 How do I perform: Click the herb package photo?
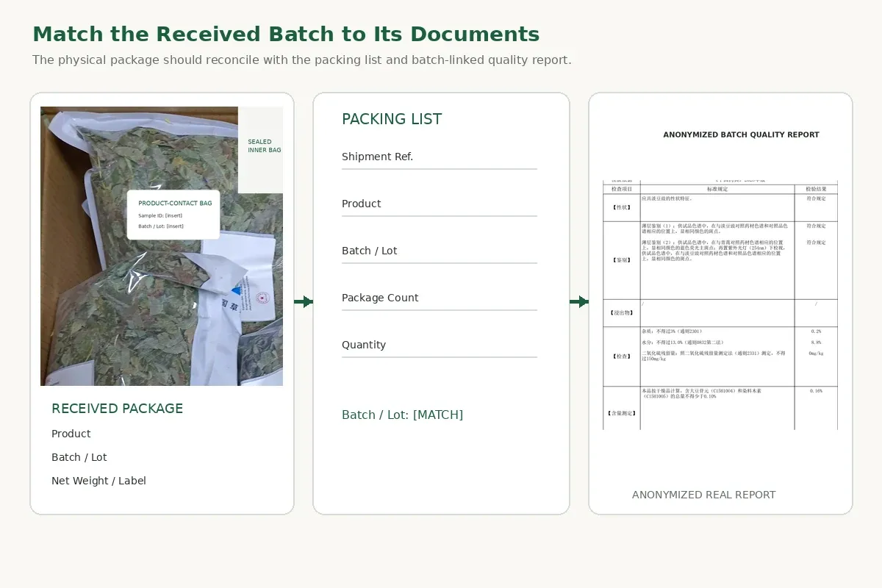tap(162, 246)
